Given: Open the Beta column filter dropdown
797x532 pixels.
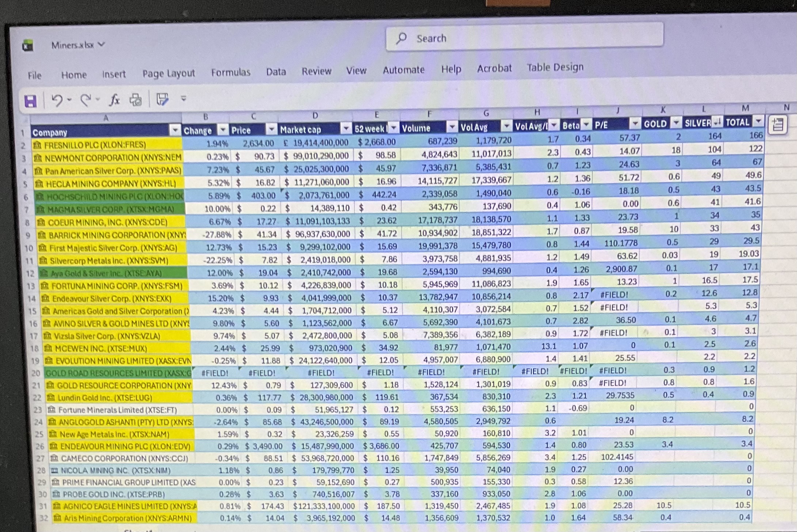Looking at the screenshot, I should (586, 125).
